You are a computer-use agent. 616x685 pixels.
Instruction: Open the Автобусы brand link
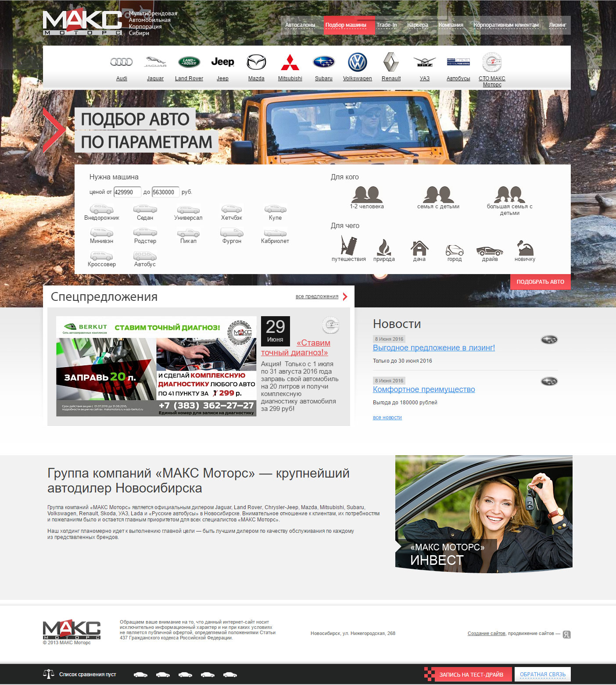(x=458, y=78)
